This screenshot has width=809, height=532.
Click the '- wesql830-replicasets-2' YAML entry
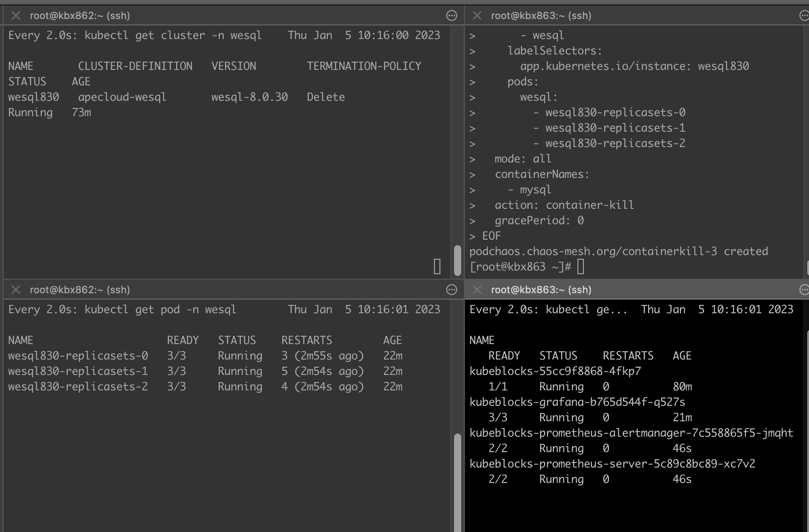609,143
